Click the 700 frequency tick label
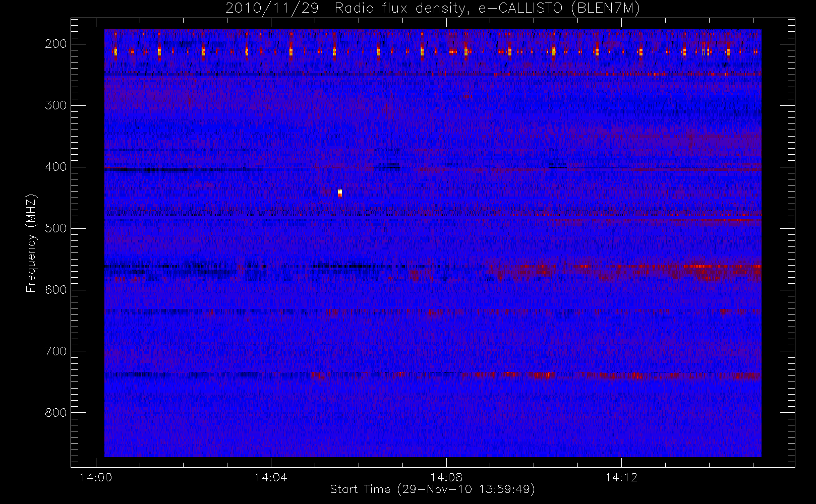The height and width of the screenshot is (504, 816). (55, 351)
